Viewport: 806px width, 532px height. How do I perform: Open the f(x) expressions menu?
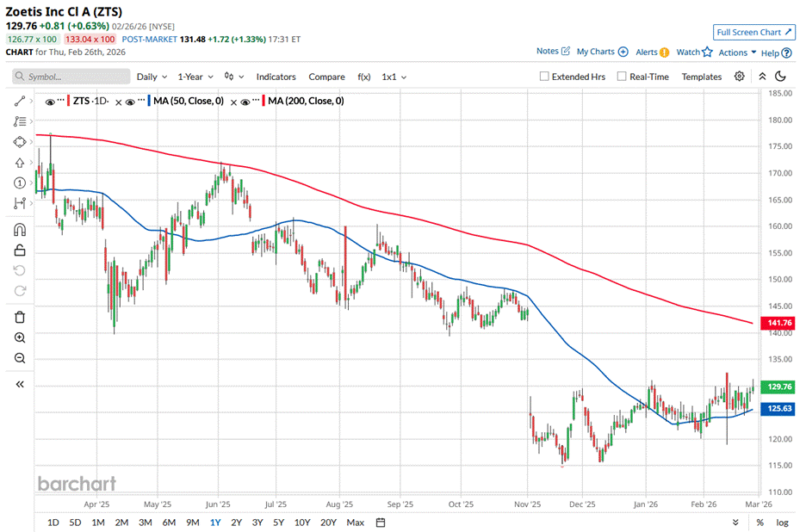(364, 77)
